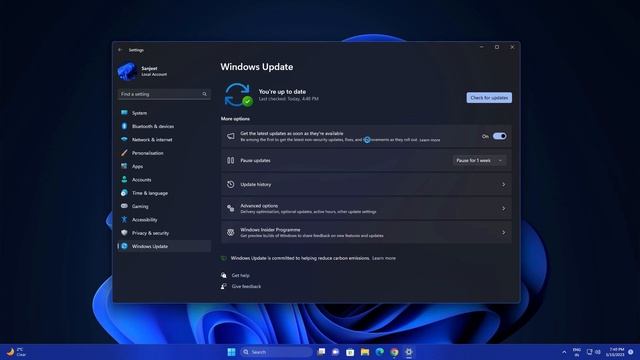640x360 pixels.
Task: Click the megaphone icon for latest updates
Action: tap(231, 136)
